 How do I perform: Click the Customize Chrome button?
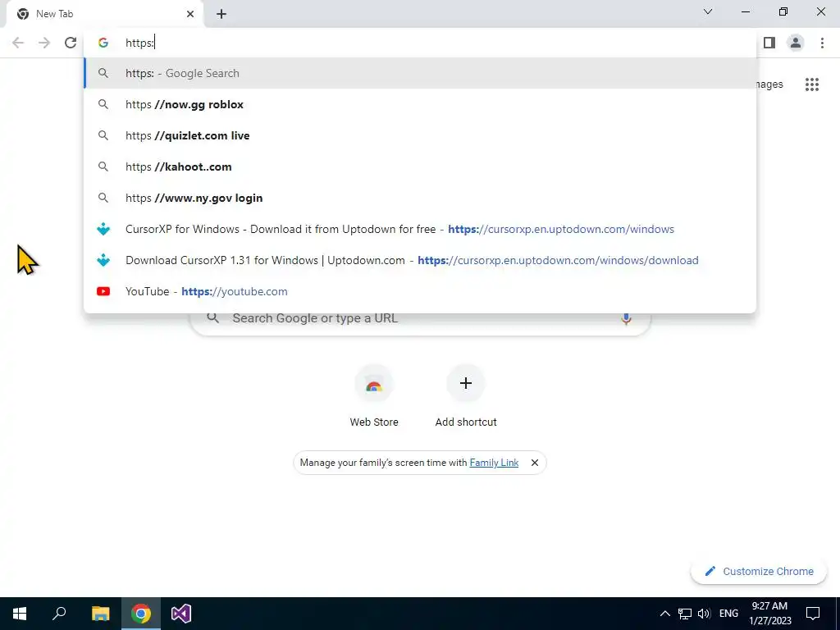759,571
